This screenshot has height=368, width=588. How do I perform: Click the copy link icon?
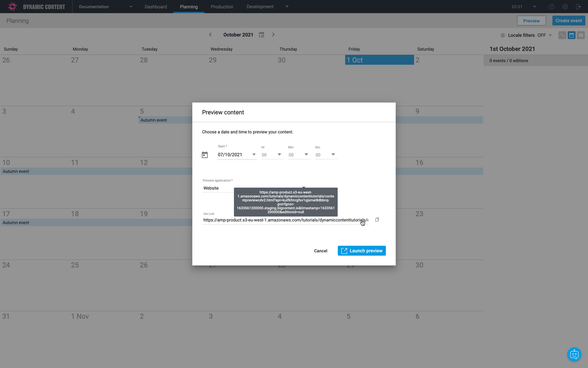tap(377, 220)
